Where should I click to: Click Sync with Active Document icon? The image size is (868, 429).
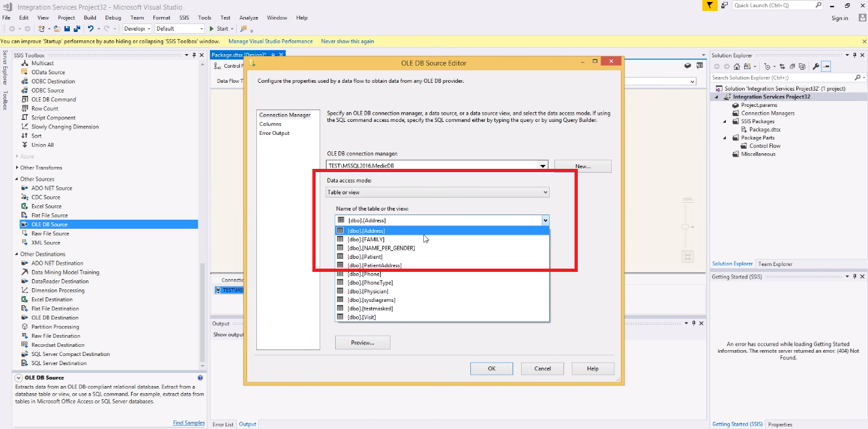(x=782, y=67)
